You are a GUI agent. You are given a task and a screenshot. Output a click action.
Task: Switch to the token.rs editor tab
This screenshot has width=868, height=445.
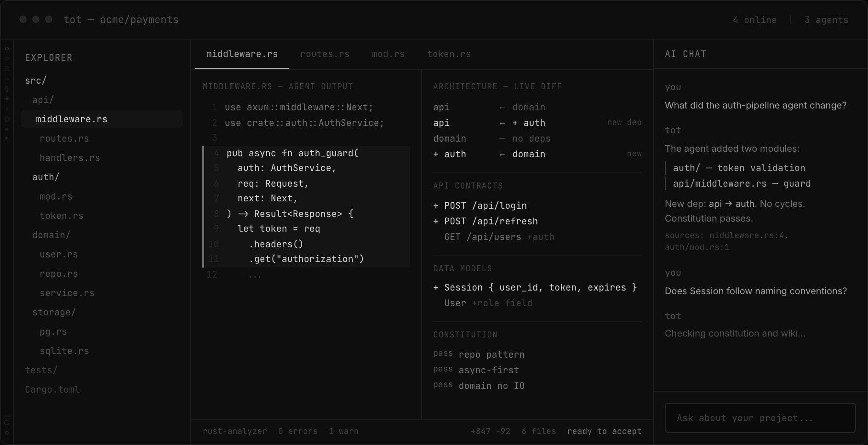[x=449, y=54]
